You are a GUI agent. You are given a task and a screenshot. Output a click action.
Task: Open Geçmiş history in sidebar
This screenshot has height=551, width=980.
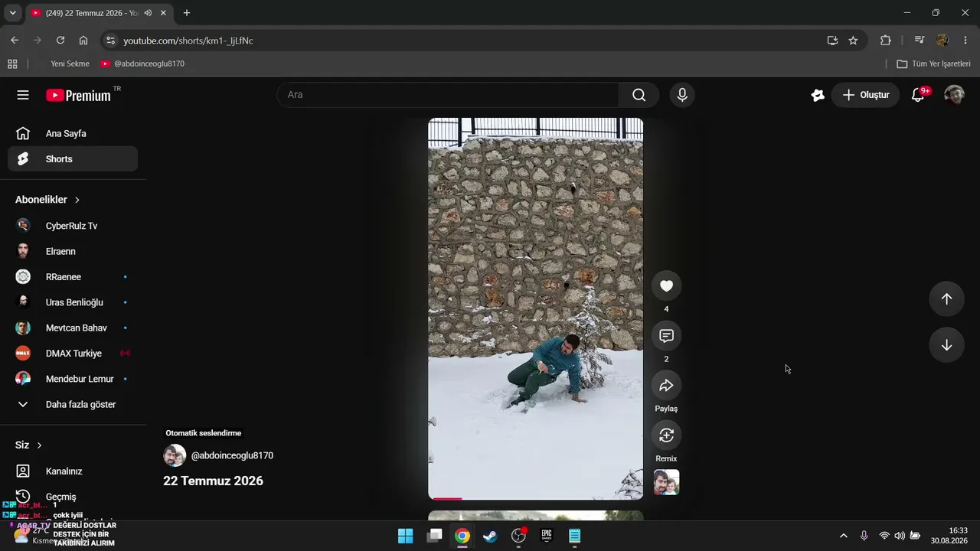[x=73, y=497]
